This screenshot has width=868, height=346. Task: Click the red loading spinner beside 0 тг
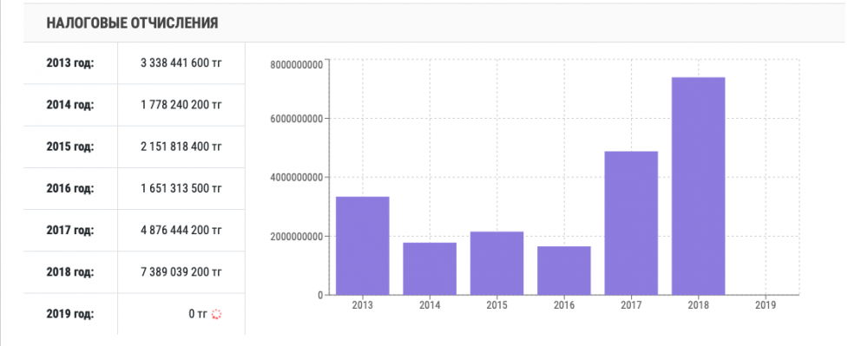pyautogui.click(x=216, y=315)
